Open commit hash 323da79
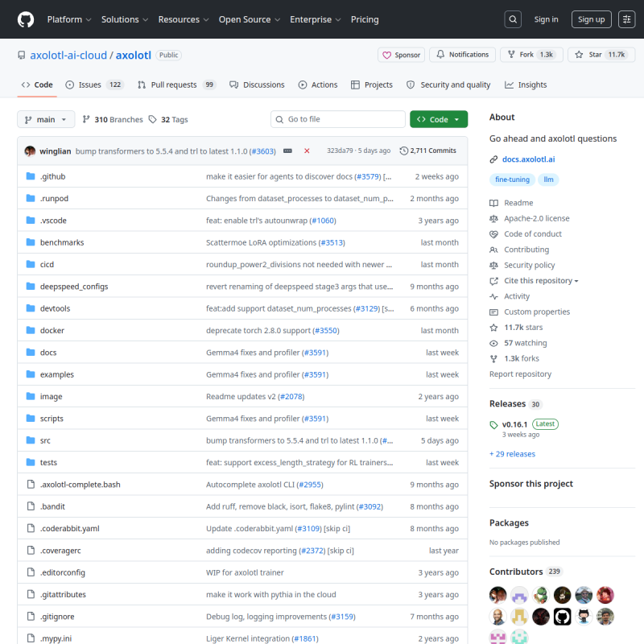The width and height of the screenshot is (644, 644). [340, 151]
